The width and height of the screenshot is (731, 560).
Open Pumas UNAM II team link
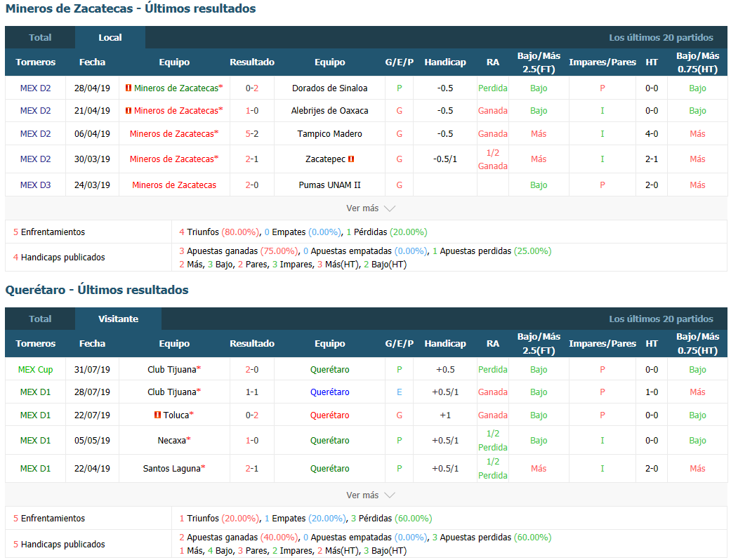coord(329,185)
